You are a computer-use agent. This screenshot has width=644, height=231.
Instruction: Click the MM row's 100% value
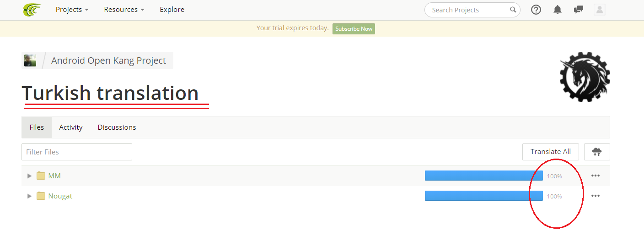[554, 176]
